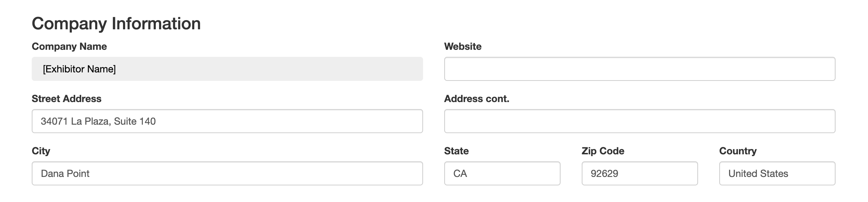Click the '[Exhibitor Name]' placeholder text
The image size is (868, 202).
tap(79, 69)
